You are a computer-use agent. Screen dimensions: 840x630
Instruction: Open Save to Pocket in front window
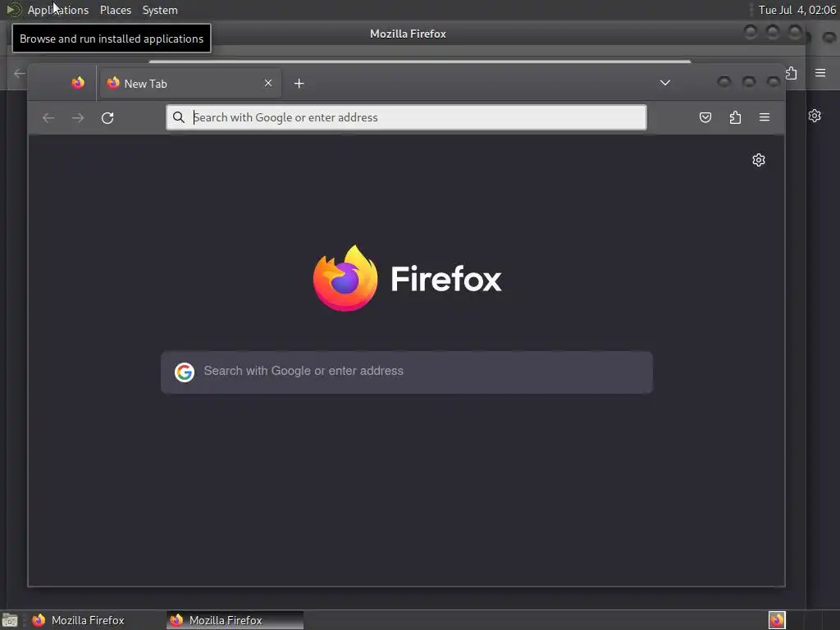705,117
